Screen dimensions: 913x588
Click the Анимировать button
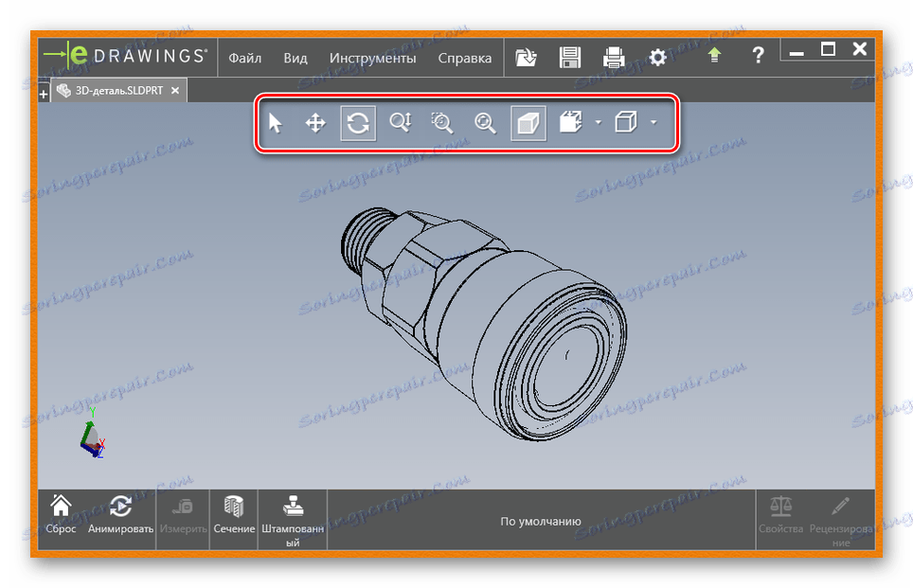pyautogui.click(x=120, y=514)
